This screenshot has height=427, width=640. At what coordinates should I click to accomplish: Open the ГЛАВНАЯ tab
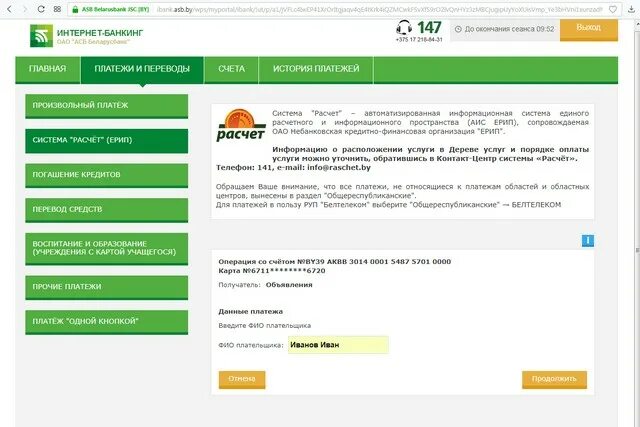[x=47, y=69]
